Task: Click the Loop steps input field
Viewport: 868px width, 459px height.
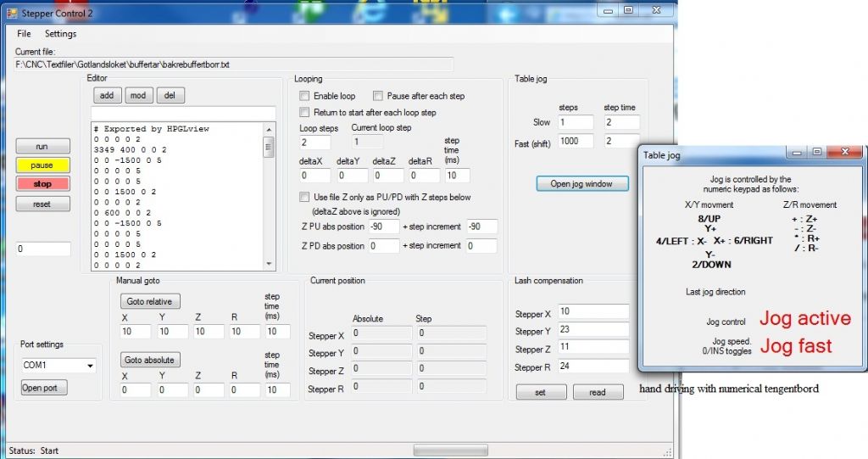Action: tap(315, 143)
